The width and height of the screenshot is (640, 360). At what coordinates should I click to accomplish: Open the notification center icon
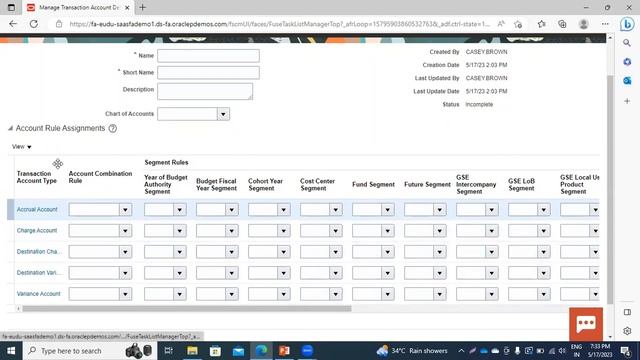[x=626, y=351]
